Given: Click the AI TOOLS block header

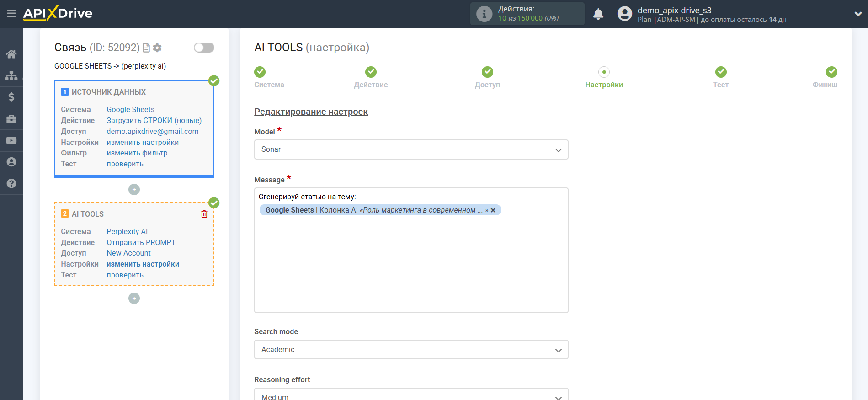Looking at the screenshot, I should pos(88,214).
